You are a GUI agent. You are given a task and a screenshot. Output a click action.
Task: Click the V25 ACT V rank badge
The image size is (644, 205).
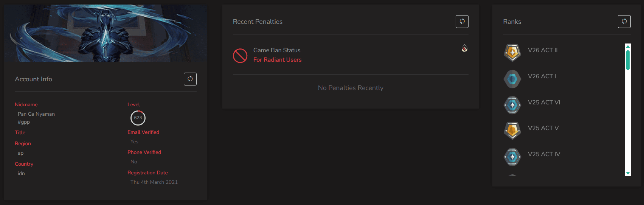(512, 130)
